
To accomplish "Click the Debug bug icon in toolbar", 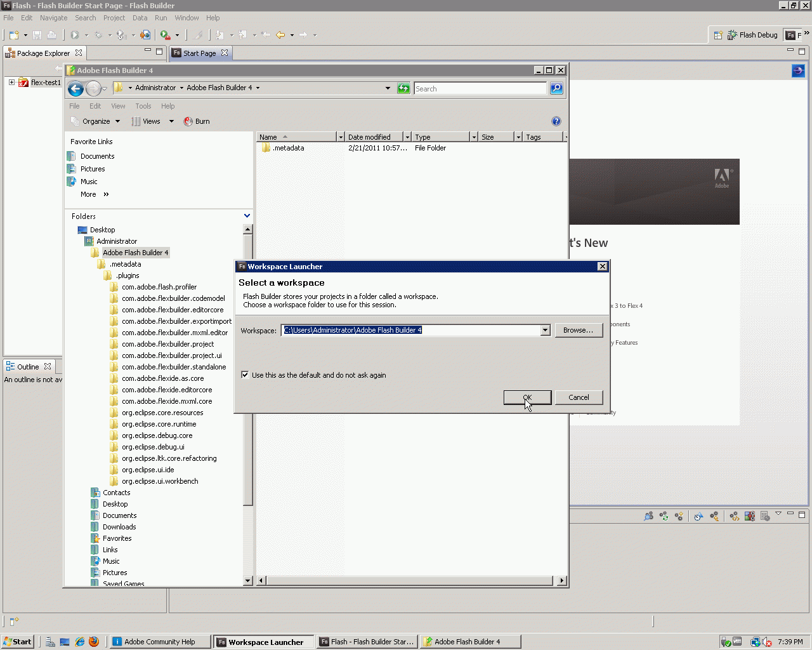I will click(98, 35).
